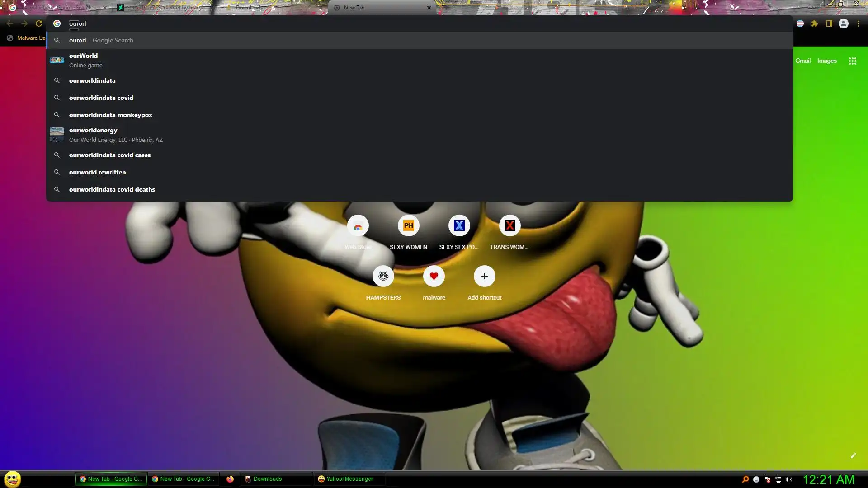Choose the ourworldindata monkeypox suggestion
This screenshot has height=488, width=868.
click(x=111, y=115)
